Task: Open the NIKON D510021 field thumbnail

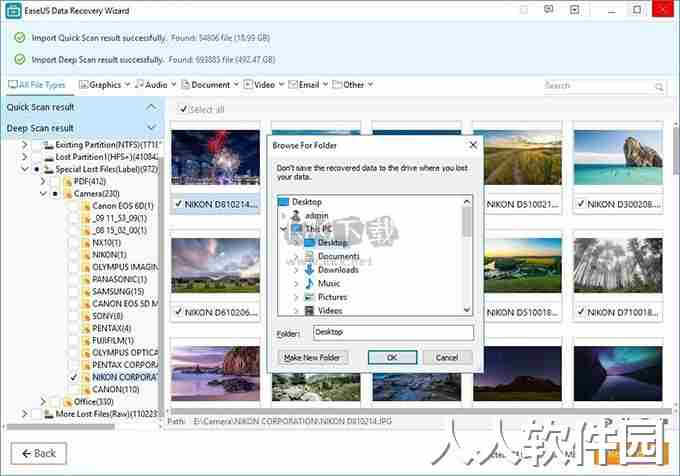Action: pyautogui.click(x=517, y=158)
